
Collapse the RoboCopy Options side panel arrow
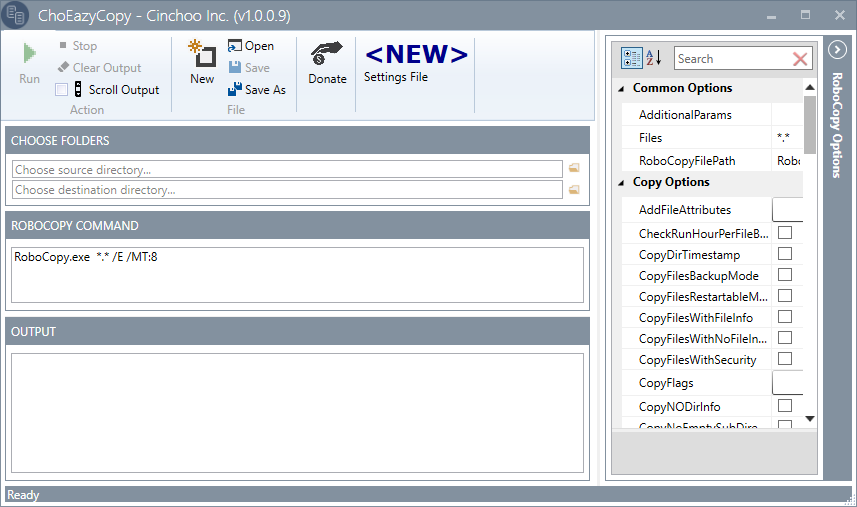point(837,50)
